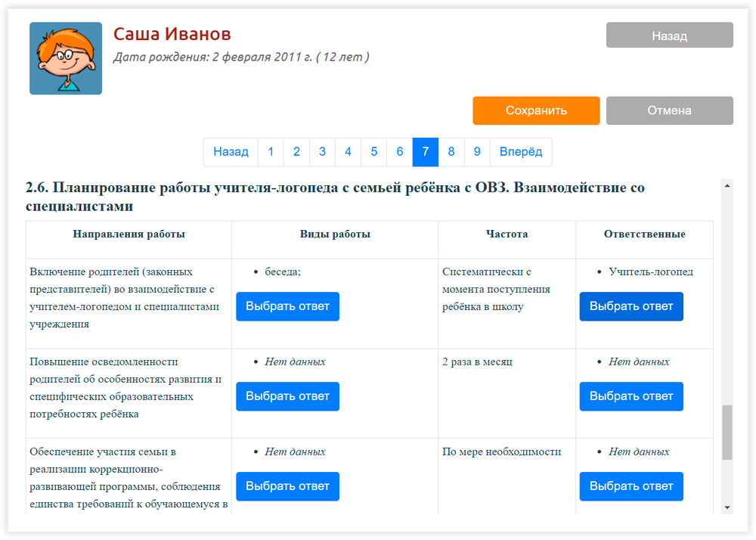Click Саша Иванов's avatar picture
This screenshot has height=540, width=756.
pos(66,58)
